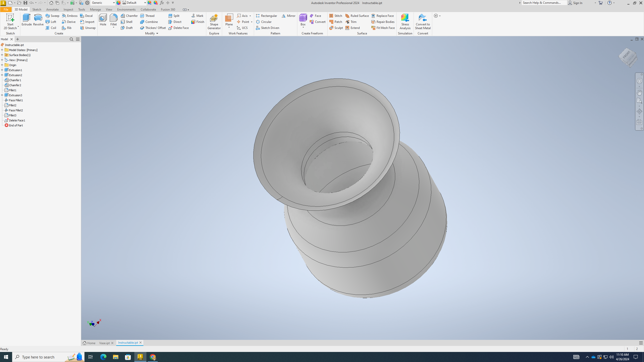Click the Search Help & Commands field
Viewport: 644px width, 362px height.
click(x=544, y=3)
